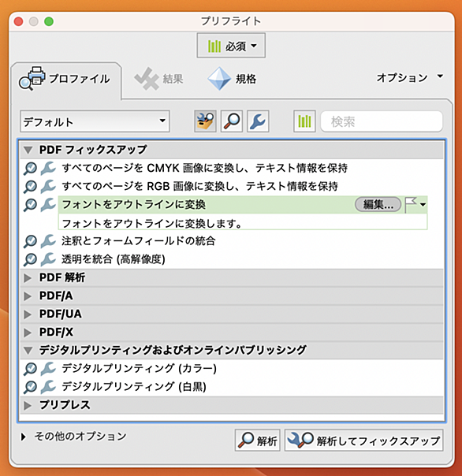Click wrench icon of デジタルプリンティング (白黒) row
The height and width of the screenshot is (476, 462).
pos(48,387)
